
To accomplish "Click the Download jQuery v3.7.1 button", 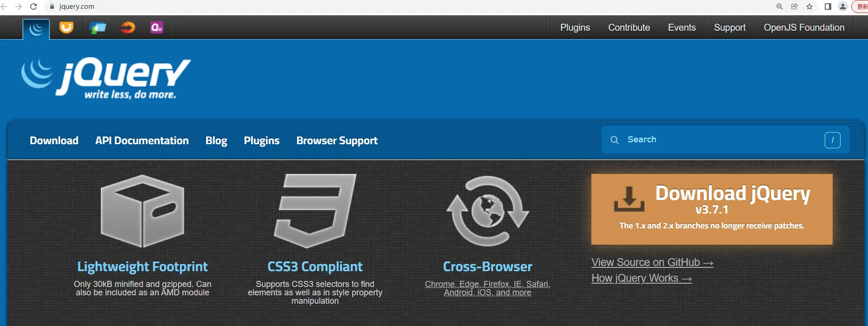I will click(x=712, y=209).
